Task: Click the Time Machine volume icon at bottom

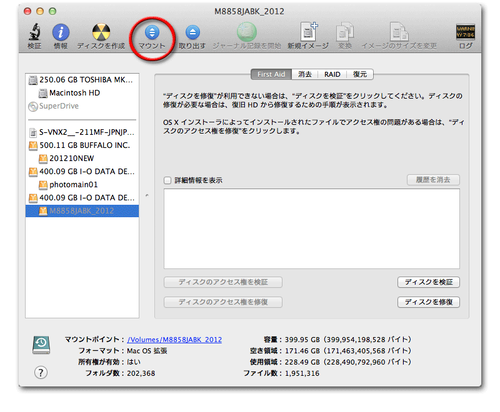Action: click(x=41, y=345)
